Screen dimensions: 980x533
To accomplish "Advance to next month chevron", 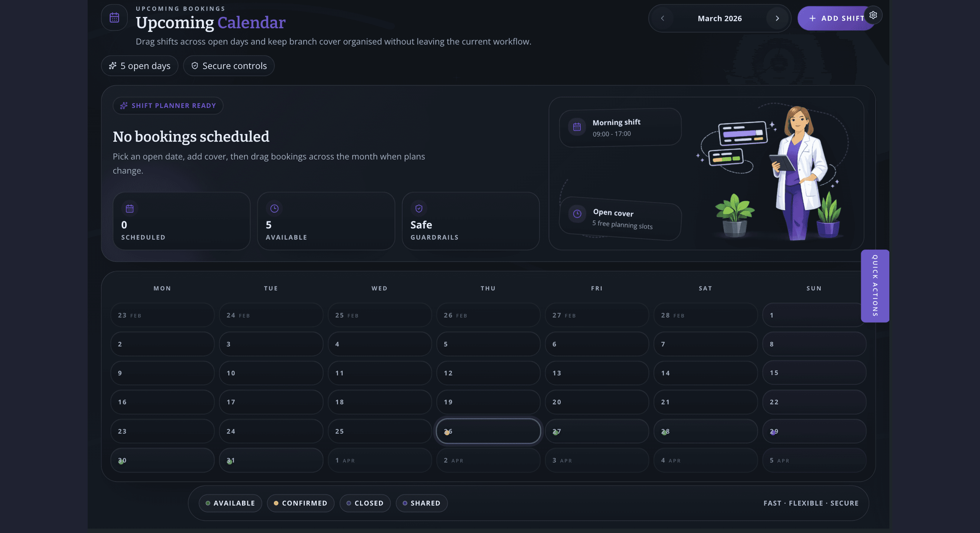I will click(x=777, y=18).
